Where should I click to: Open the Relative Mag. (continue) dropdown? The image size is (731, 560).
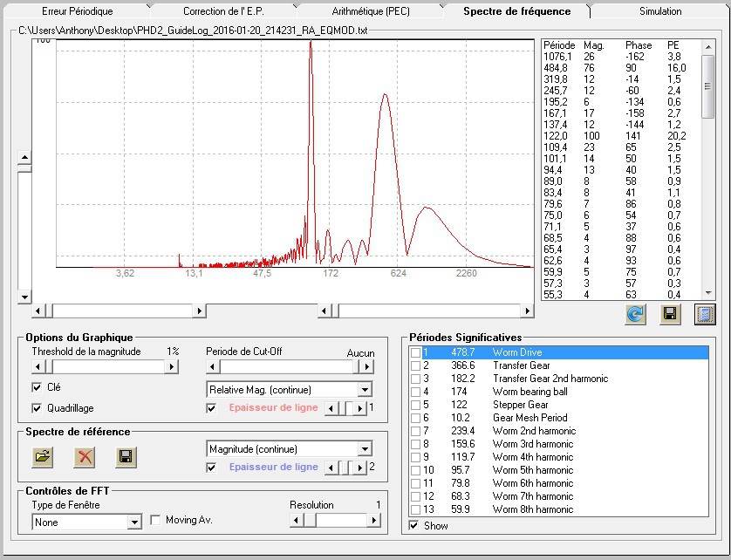tap(365, 389)
